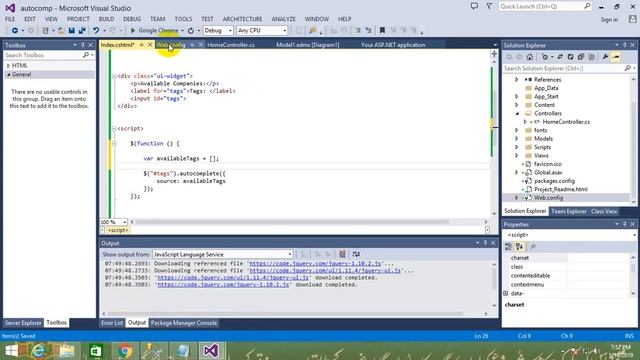Viewport: 640px width, 360px height.
Task: Click Sync with Active Document icon in Solution Explorer
Action: coord(560,57)
